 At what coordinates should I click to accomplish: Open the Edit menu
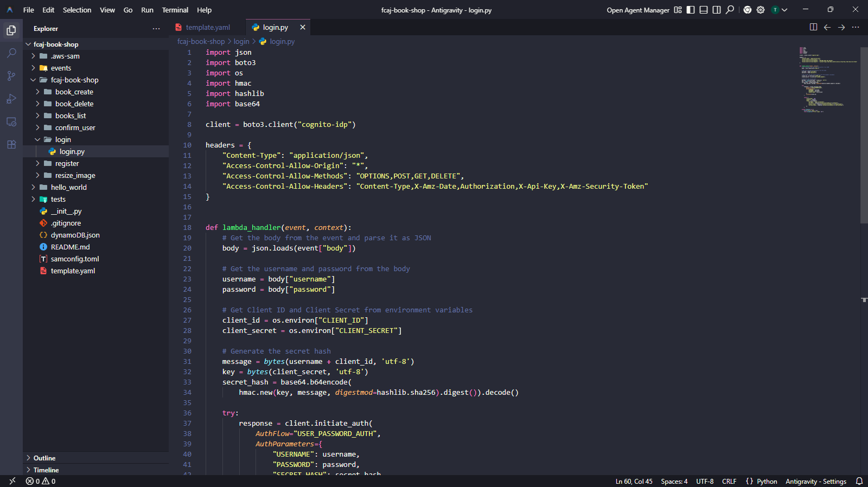[x=48, y=10]
